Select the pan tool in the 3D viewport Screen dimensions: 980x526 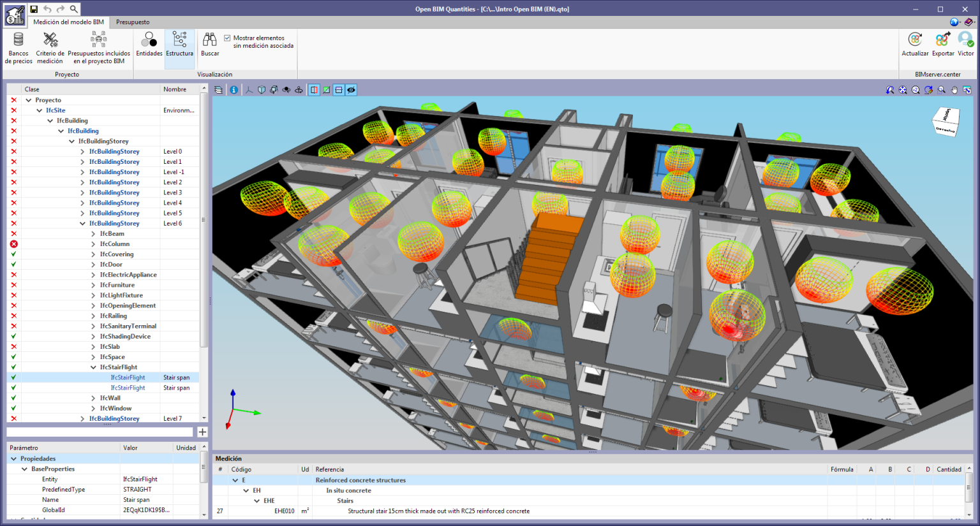(953, 90)
